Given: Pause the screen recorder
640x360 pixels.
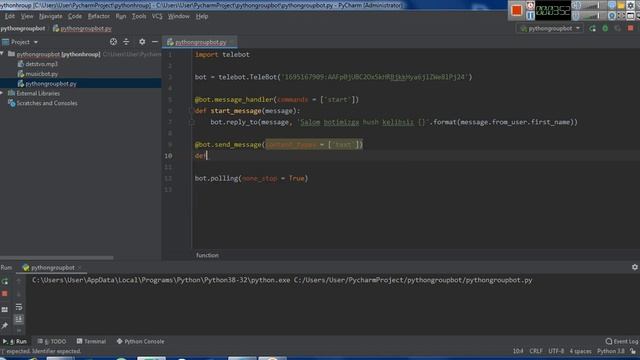Looking at the screenshot, I should pyautogui.click(x=530, y=16).
